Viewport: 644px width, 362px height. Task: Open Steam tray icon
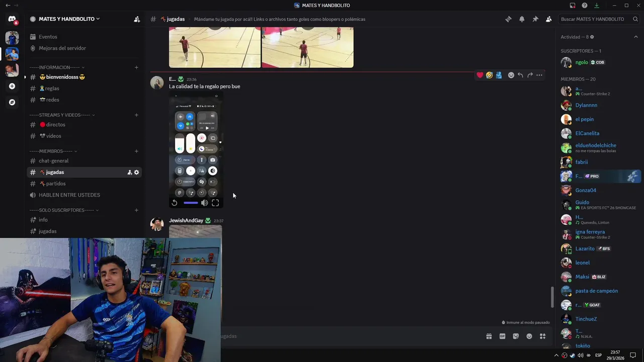coord(573,355)
